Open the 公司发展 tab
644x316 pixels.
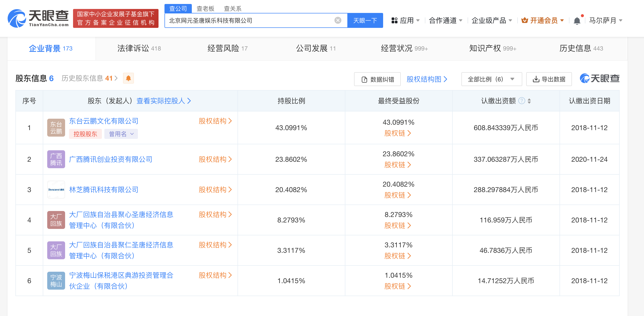(x=316, y=48)
